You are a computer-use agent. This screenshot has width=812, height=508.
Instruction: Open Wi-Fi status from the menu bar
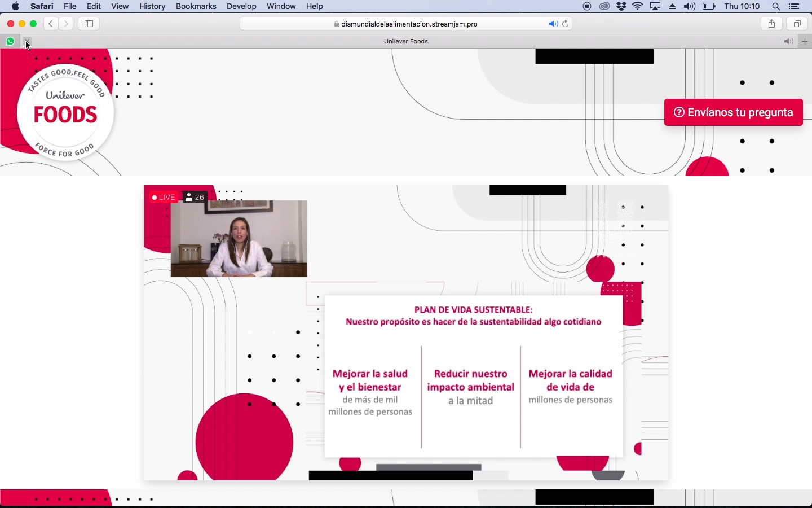637,6
